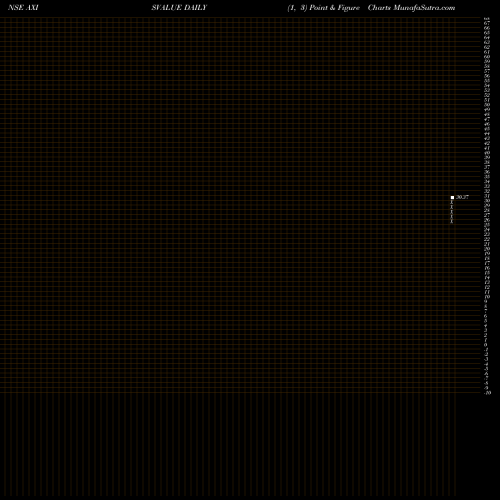Click the bottom X in the column
Image resolution: width=500 pixels, height=500 pixels.
(452, 221)
